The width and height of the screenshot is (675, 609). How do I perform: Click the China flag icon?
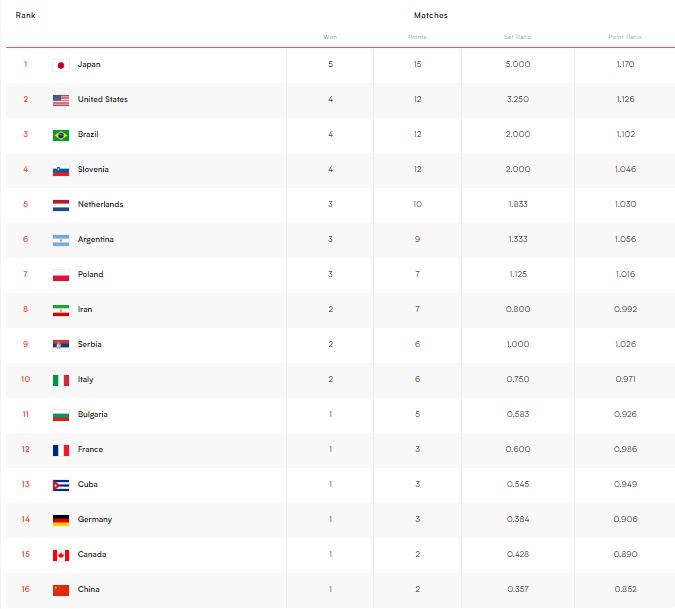60,590
